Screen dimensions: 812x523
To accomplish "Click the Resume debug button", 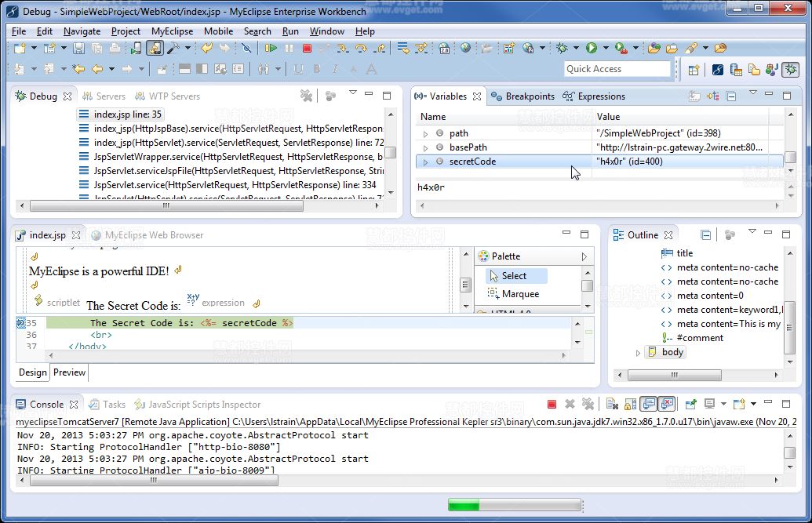I will 271,48.
